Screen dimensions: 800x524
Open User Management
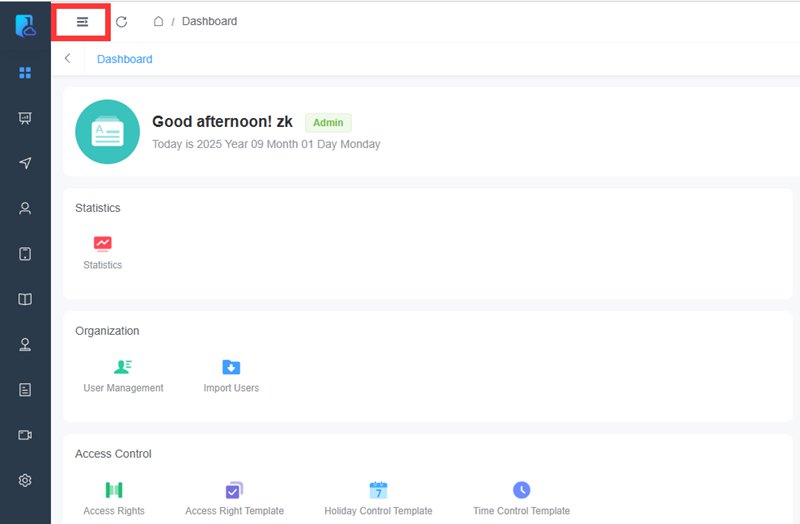(x=123, y=375)
